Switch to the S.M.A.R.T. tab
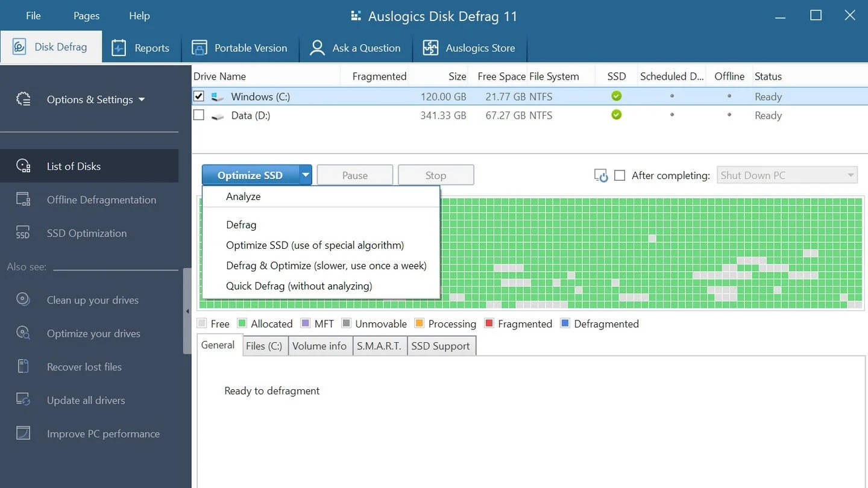868x488 pixels. tap(379, 346)
